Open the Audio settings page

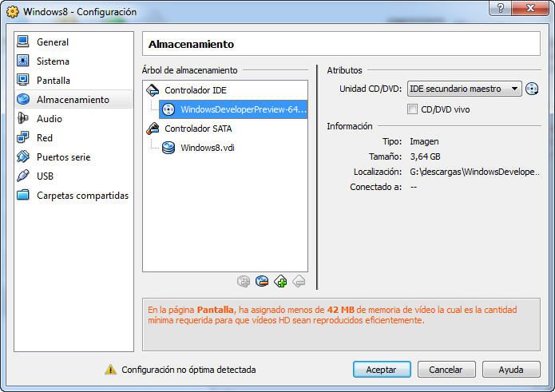73,118
